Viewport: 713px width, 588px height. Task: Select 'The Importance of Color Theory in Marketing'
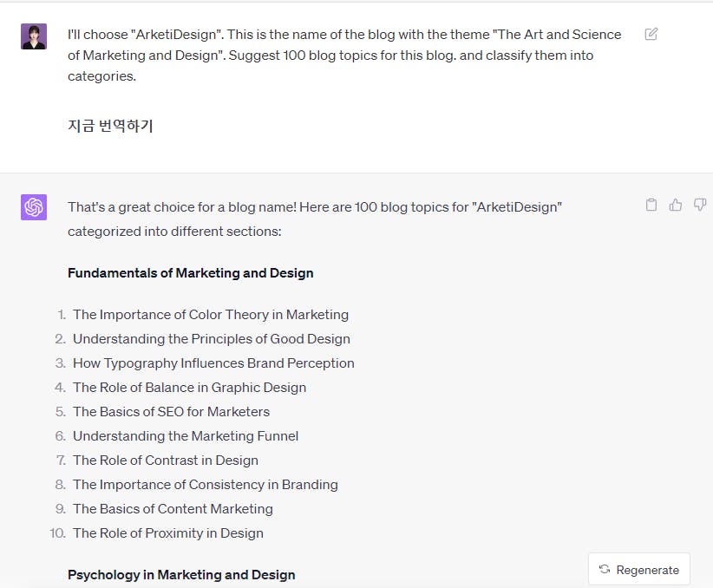coord(211,315)
